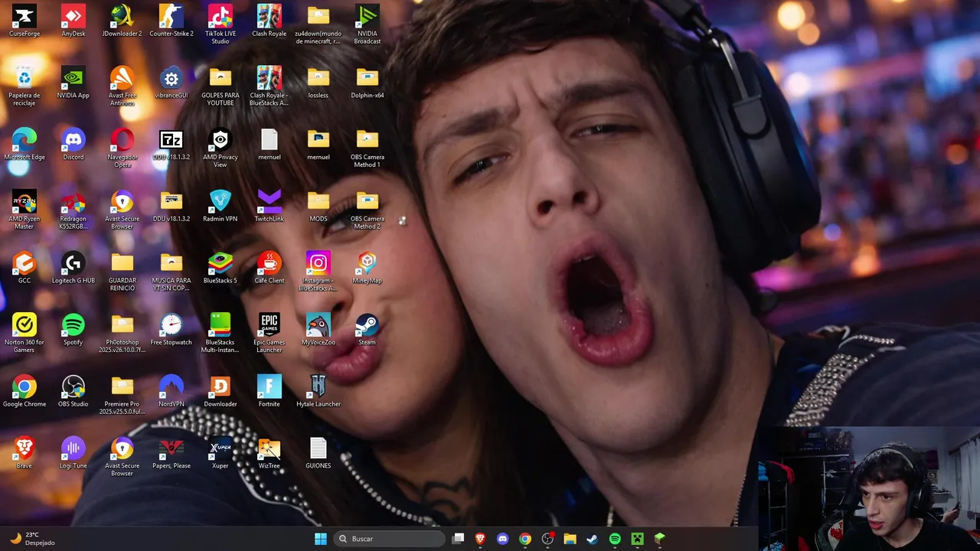
Task: Select the MUSICA PARA YT SIN COP folder
Action: 171,272
